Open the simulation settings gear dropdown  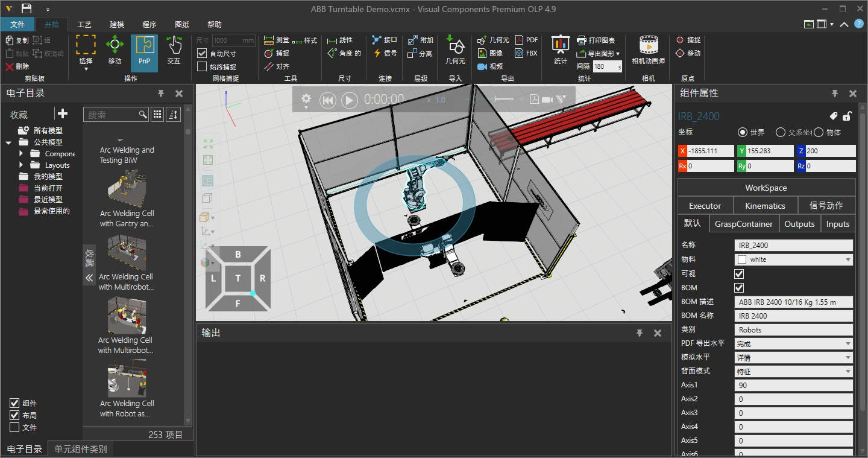[307, 100]
